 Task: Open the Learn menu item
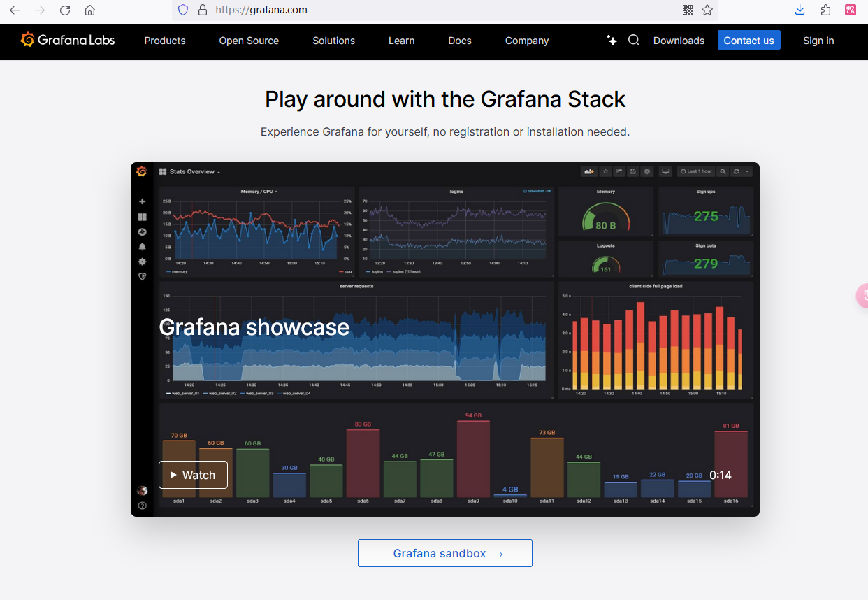coord(401,41)
